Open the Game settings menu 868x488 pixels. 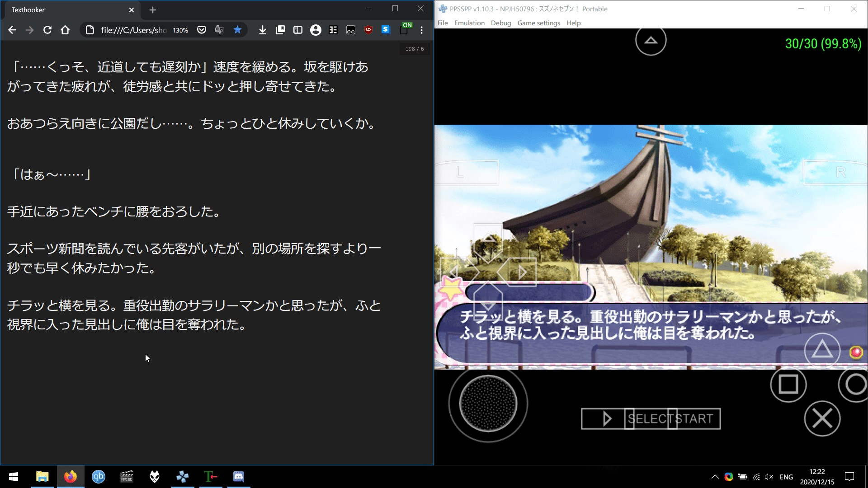click(538, 23)
